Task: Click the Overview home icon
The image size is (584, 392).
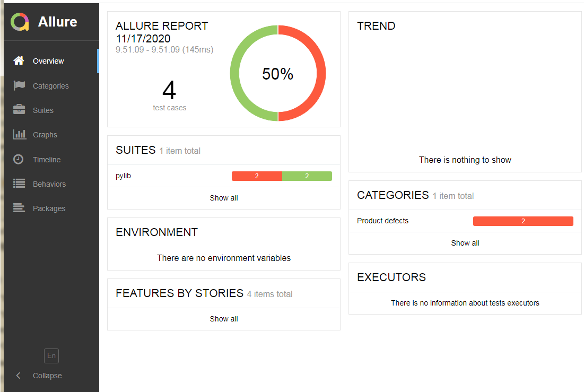Action: [x=19, y=61]
